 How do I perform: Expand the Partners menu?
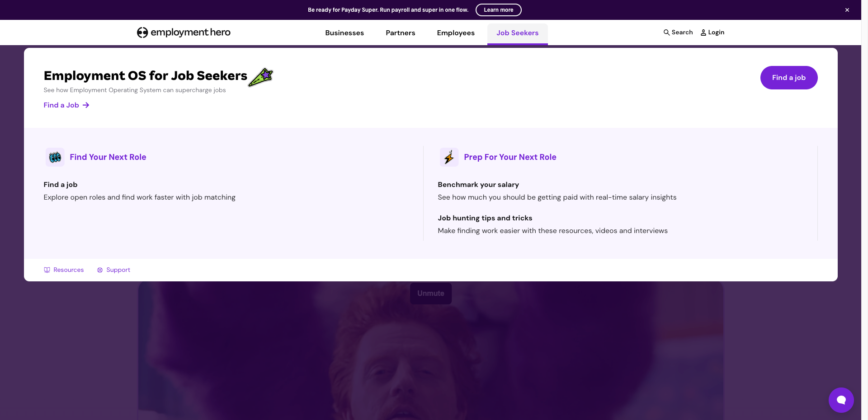(x=401, y=33)
